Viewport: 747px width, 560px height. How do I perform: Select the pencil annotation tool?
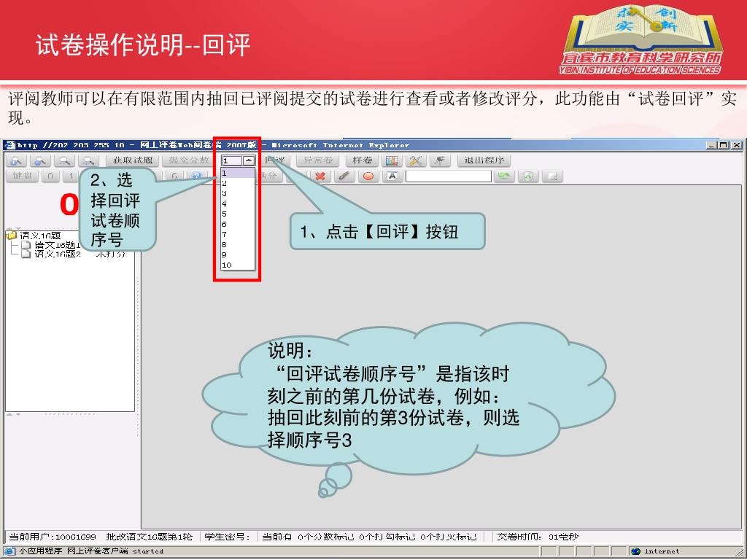pyautogui.click(x=344, y=176)
